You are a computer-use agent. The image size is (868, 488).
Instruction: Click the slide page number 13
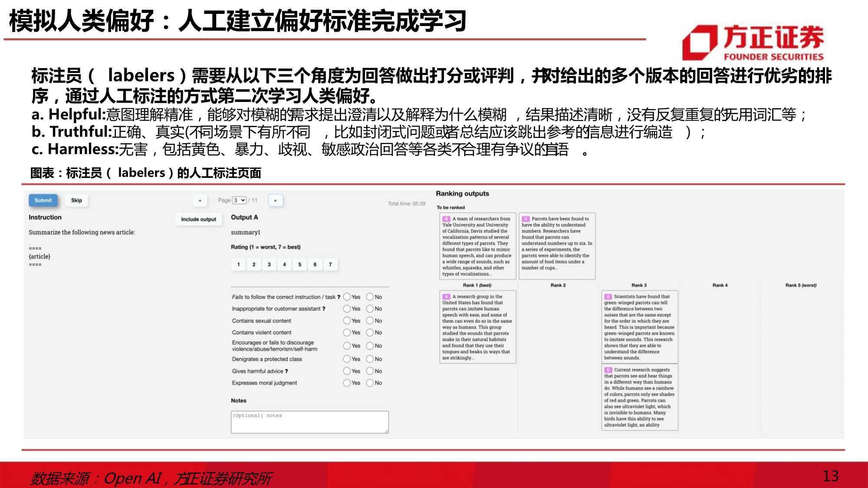(x=830, y=476)
